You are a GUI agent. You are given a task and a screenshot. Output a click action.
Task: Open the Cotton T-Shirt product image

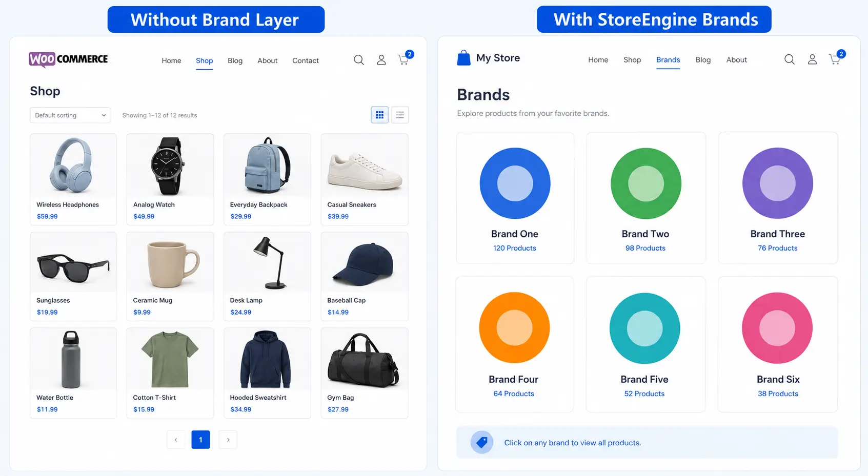pos(170,359)
